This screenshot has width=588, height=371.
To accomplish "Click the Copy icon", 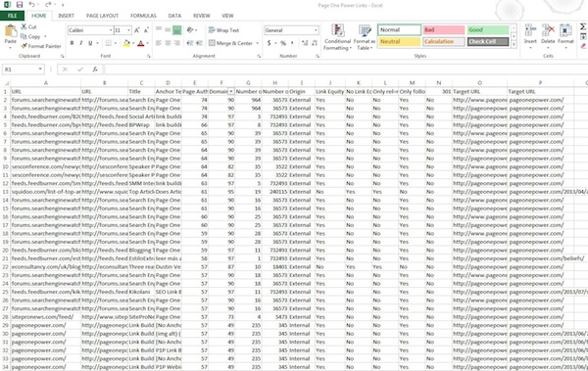I will pos(24,36).
